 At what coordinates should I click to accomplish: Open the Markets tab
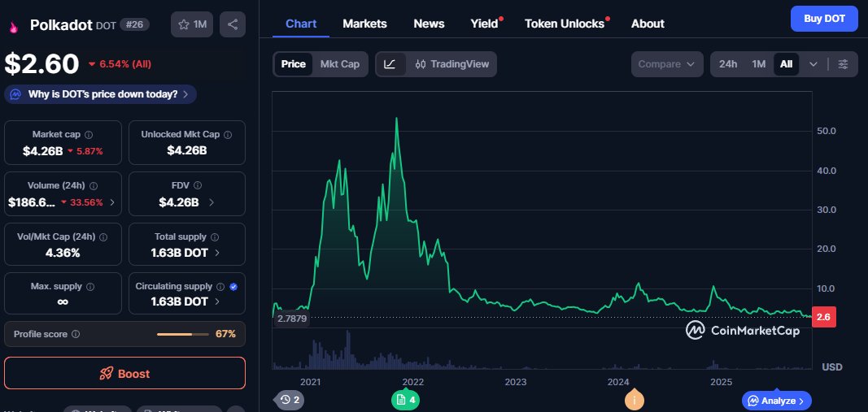pyautogui.click(x=364, y=24)
